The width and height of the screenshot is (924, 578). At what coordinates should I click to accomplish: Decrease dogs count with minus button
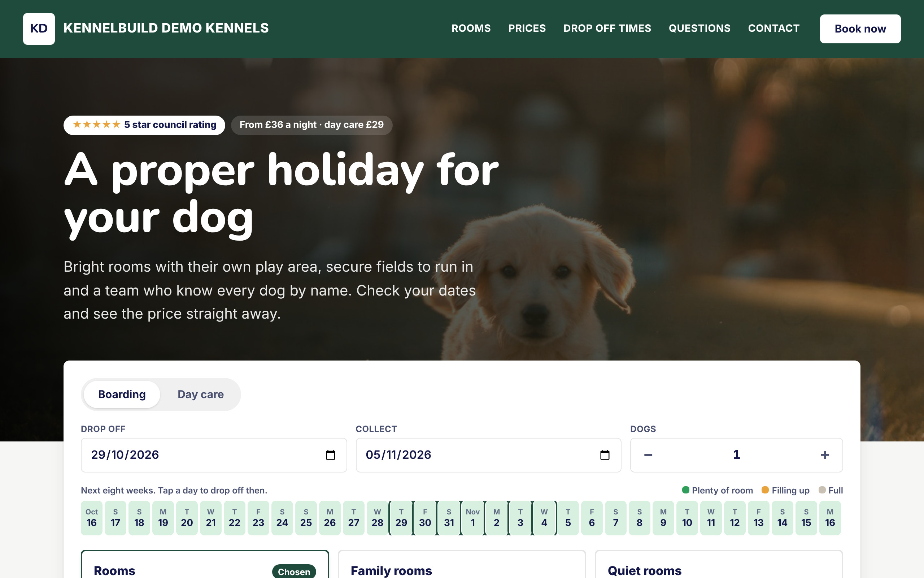pyautogui.click(x=648, y=455)
